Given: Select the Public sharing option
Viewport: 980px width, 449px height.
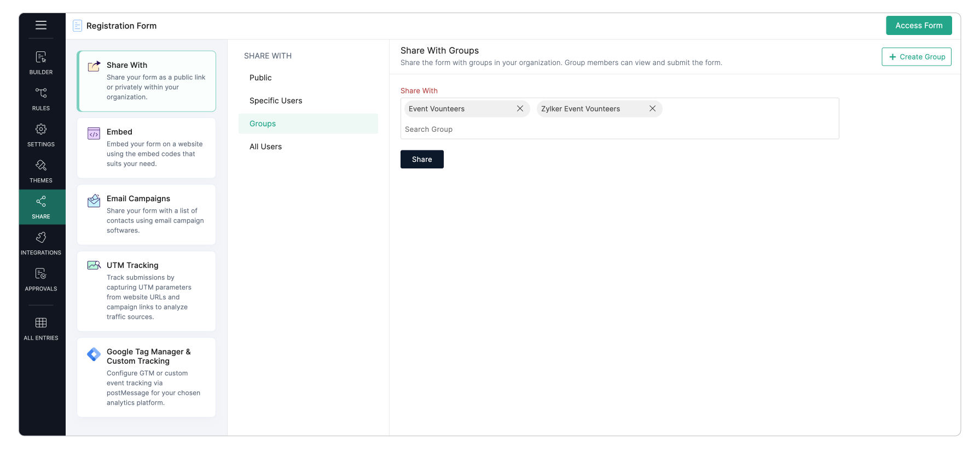Looking at the screenshot, I should 308,78.
